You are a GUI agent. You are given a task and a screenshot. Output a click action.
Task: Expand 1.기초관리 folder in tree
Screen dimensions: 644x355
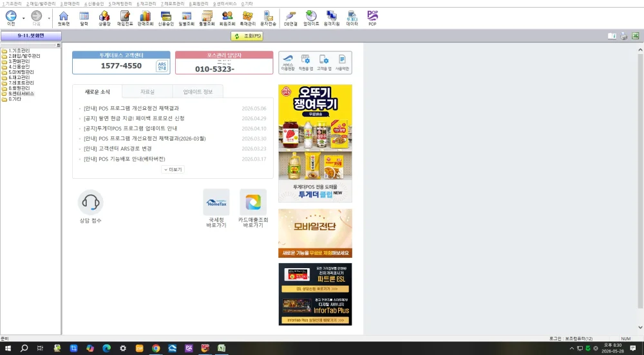point(15,51)
